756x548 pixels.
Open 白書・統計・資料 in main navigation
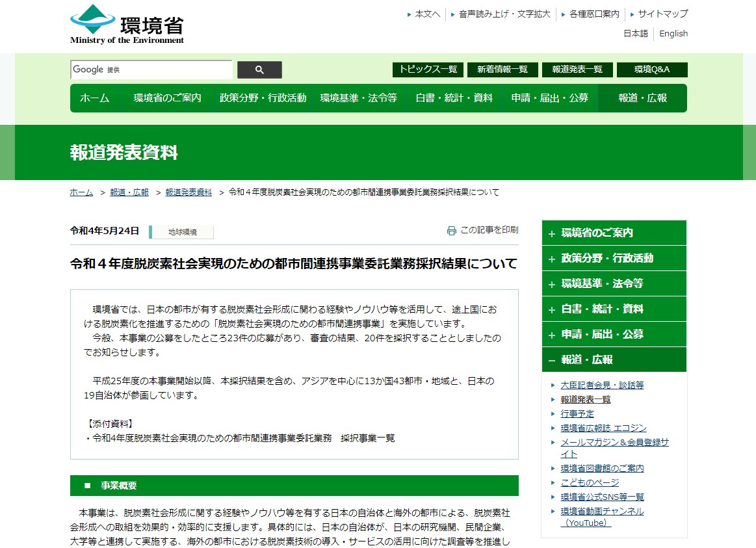point(454,98)
